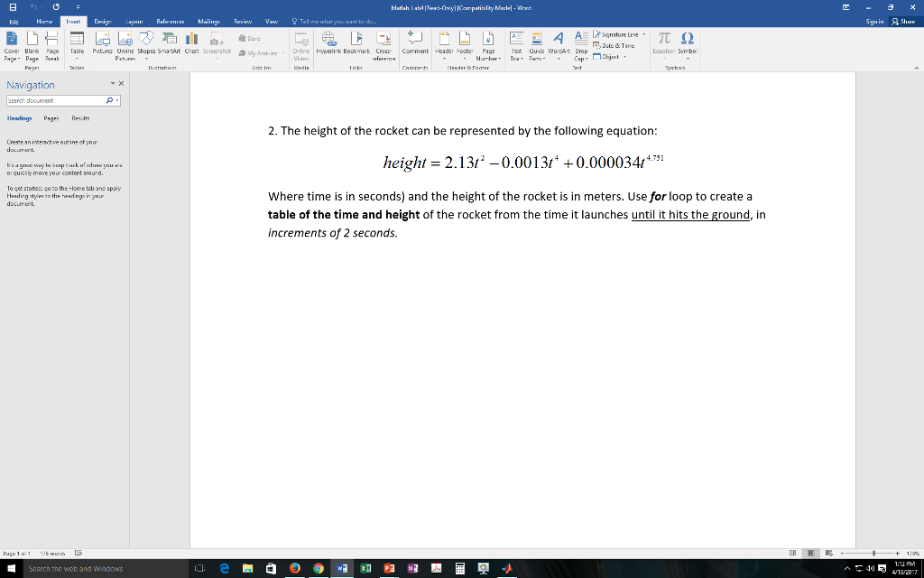Screen dimensions: 924x578
Task: Click the Save icon in quick access toolbar
Action: pos(13,7)
